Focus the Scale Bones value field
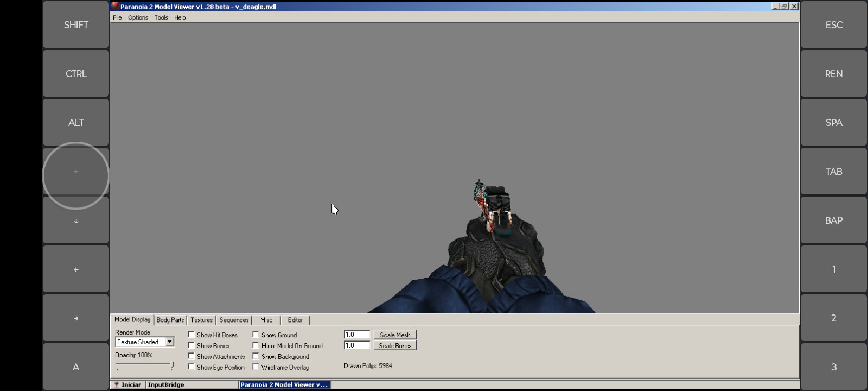The width and height of the screenshot is (868, 391). pyautogui.click(x=357, y=345)
